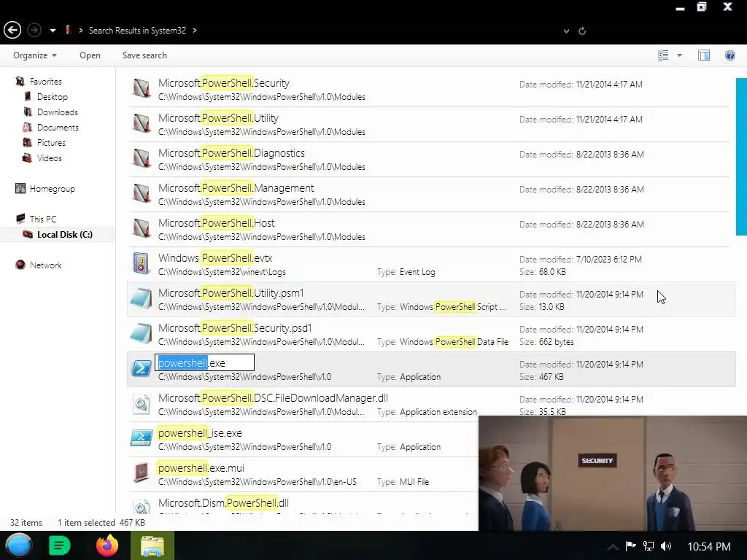747x560 pixels.
Task: Select the Microsoft.PowerShell.Security file name
Action: pos(224,83)
